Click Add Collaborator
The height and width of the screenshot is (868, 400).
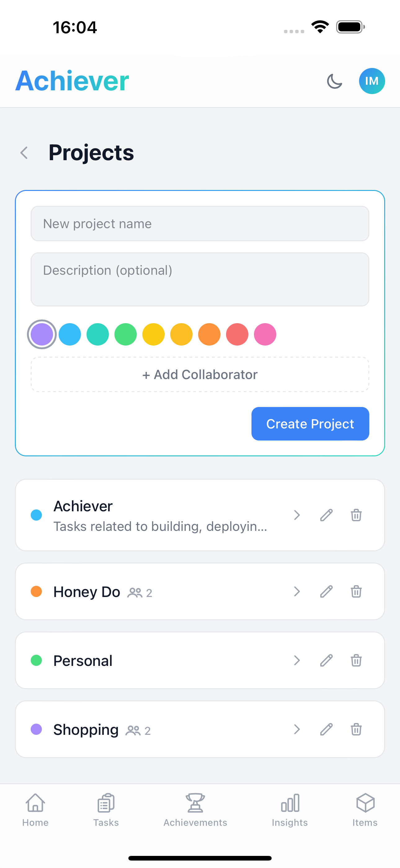tap(200, 374)
